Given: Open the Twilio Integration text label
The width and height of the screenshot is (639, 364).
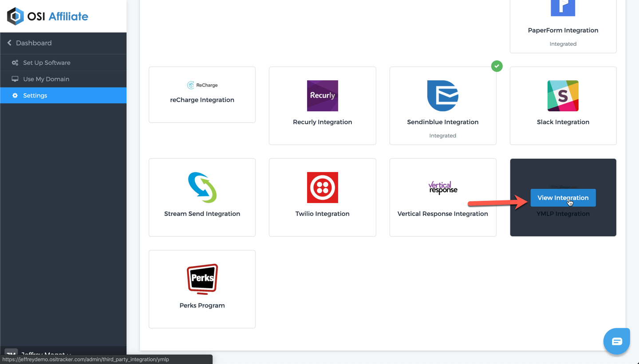Looking at the screenshot, I should (x=323, y=214).
